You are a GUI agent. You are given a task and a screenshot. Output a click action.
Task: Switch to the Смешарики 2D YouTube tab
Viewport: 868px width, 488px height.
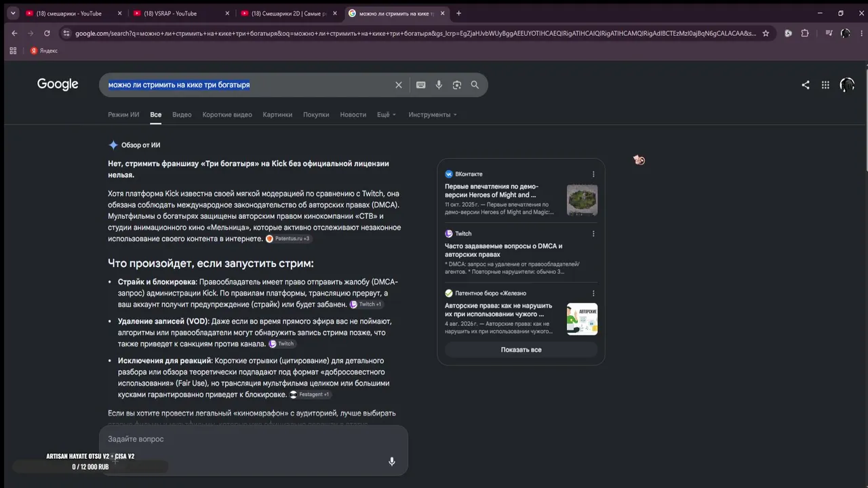[289, 13]
